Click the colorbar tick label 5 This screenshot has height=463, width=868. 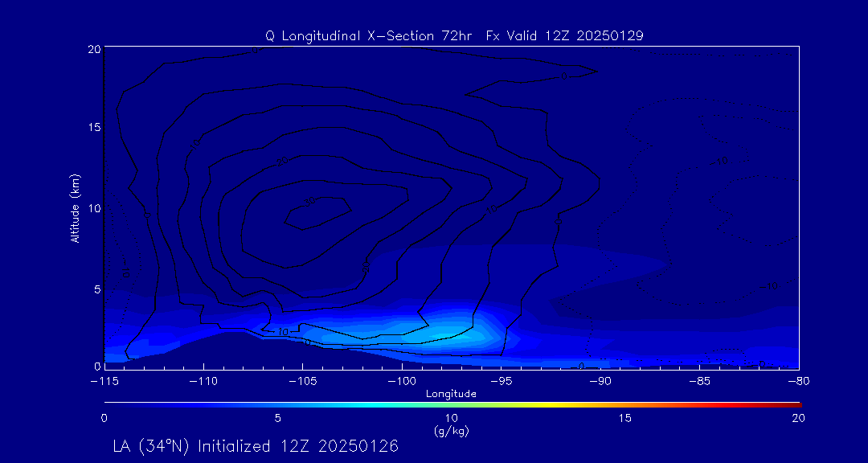pos(278,420)
